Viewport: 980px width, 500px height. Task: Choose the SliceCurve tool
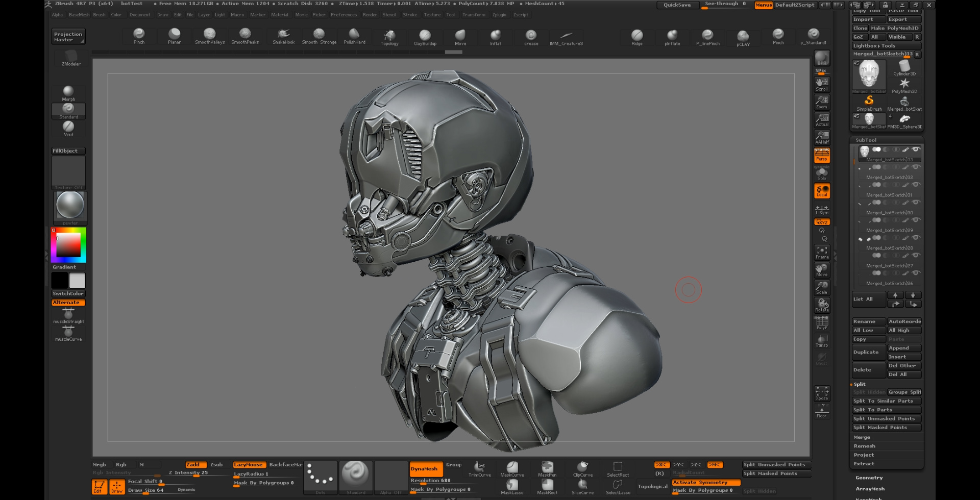582,487
